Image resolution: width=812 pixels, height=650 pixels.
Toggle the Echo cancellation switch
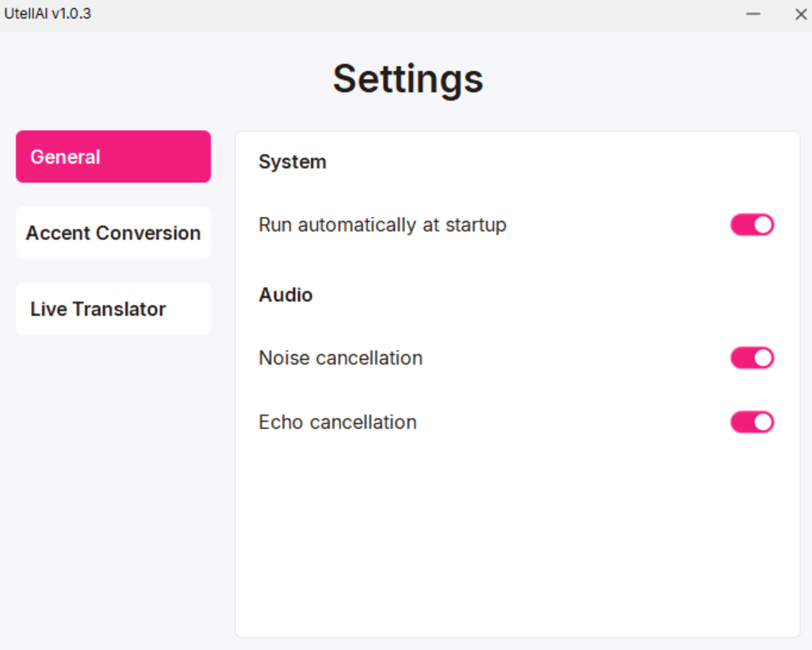(x=752, y=422)
